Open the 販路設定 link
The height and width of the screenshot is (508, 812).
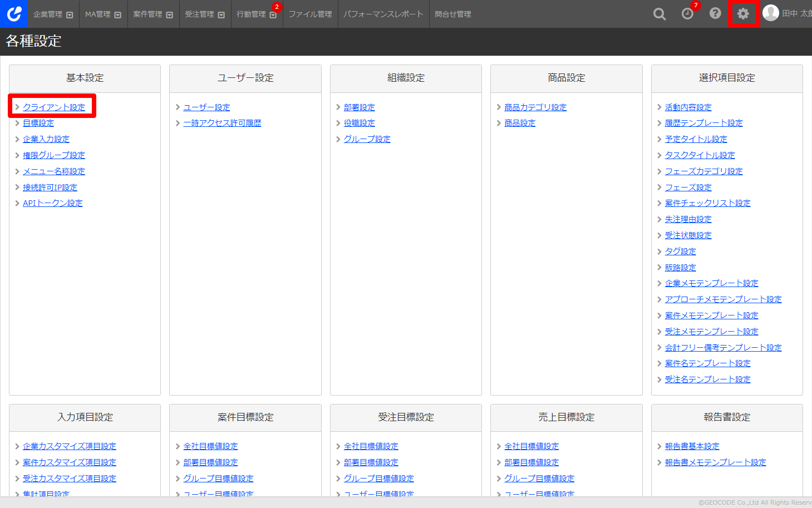tap(681, 268)
